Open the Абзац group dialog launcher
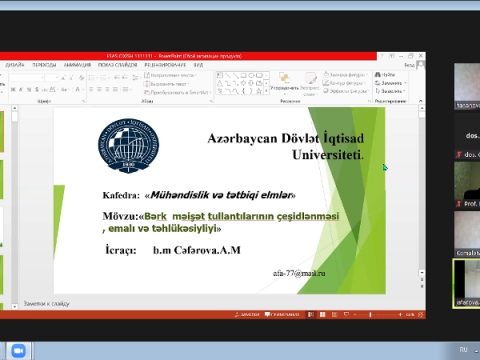 (x=210, y=101)
